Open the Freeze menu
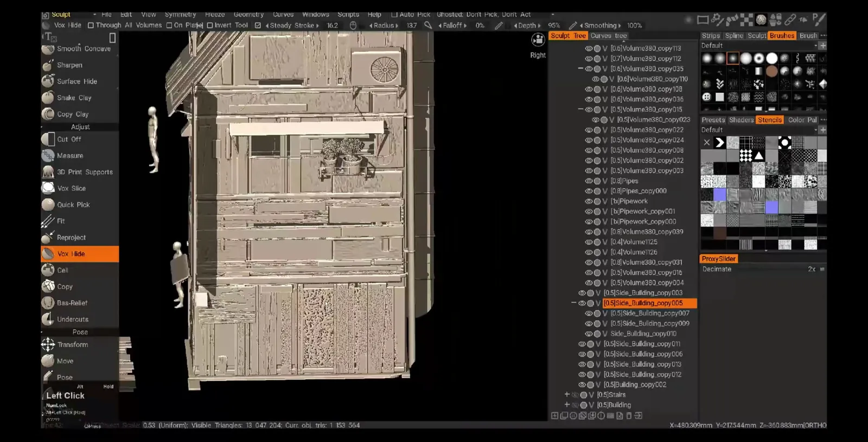This screenshot has height=442, width=868. (215, 15)
